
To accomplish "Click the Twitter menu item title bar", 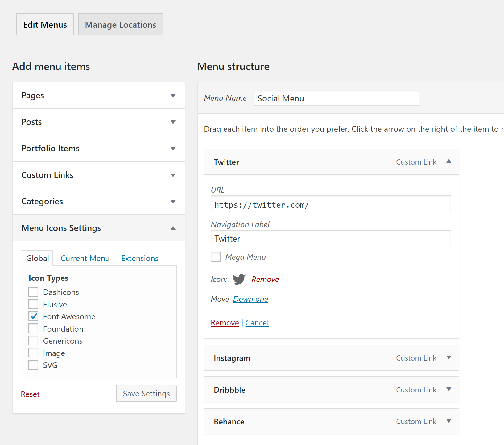I will tap(332, 162).
